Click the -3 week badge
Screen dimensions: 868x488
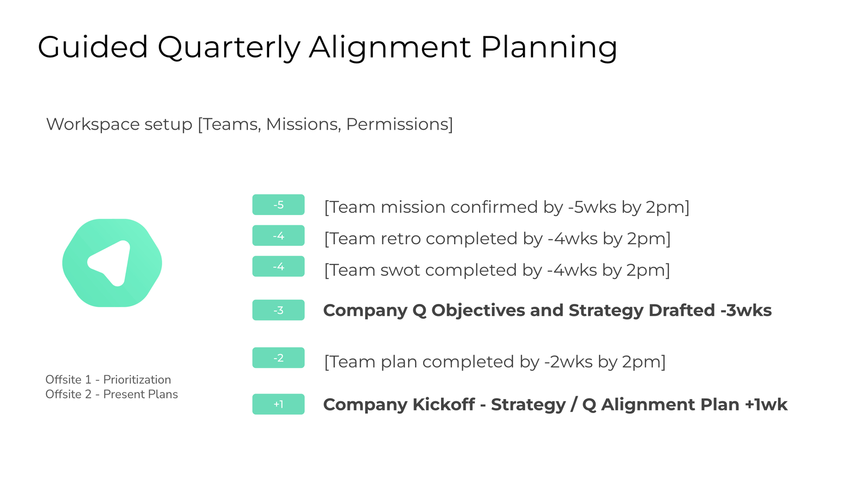(x=278, y=310)
